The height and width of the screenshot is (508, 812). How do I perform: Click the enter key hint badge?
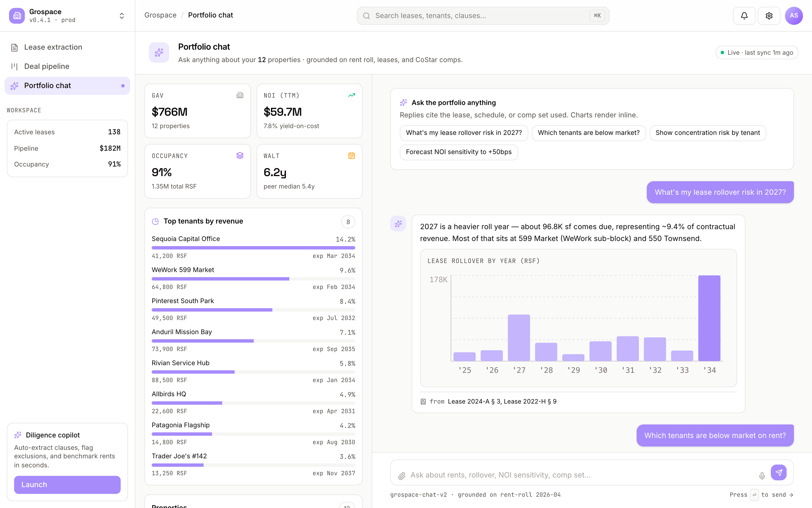pos(754,494)
